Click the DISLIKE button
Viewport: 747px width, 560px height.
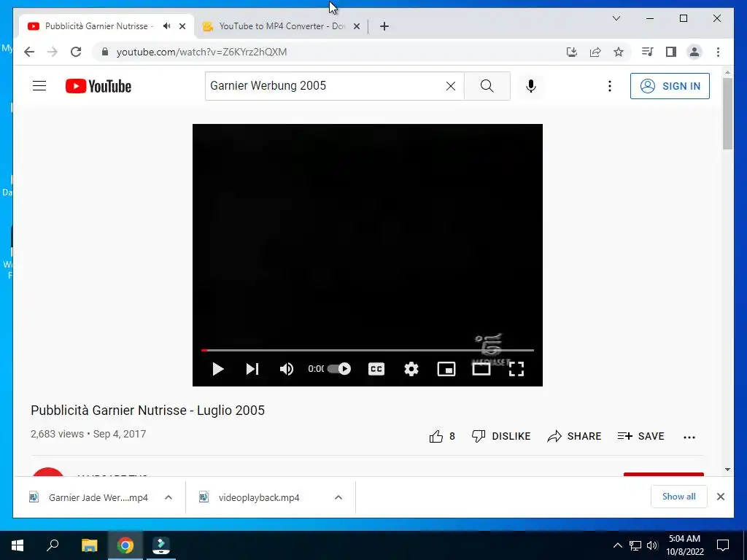[x=501, y=436]
